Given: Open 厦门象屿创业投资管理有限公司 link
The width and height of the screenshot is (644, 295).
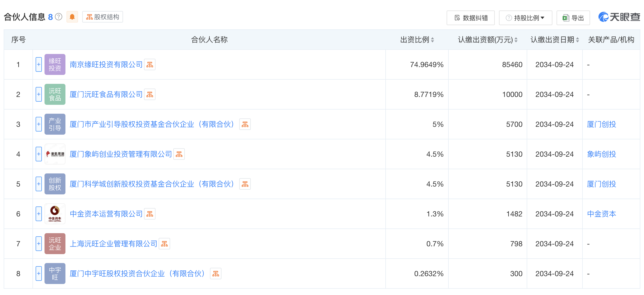Looking at the screenshot, I should [x=121, y=154].
